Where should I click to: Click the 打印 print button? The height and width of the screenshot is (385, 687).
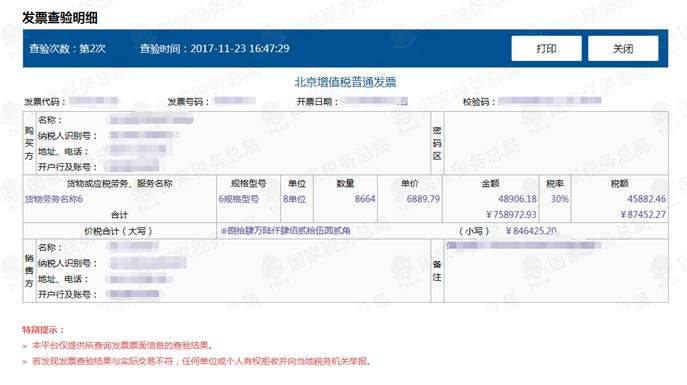pyautogui.click(x=546, y=48)
